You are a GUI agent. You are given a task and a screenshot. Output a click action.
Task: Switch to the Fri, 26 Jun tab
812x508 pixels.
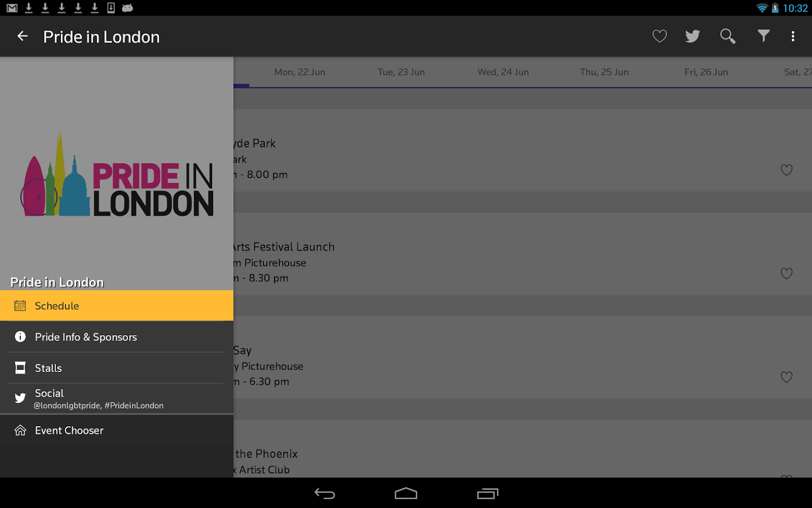coord(706,72)
